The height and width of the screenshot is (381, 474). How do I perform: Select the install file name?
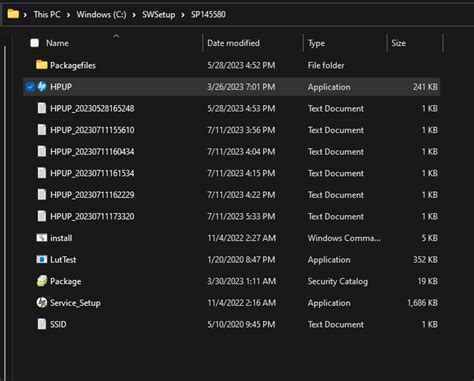pos(61,238)
